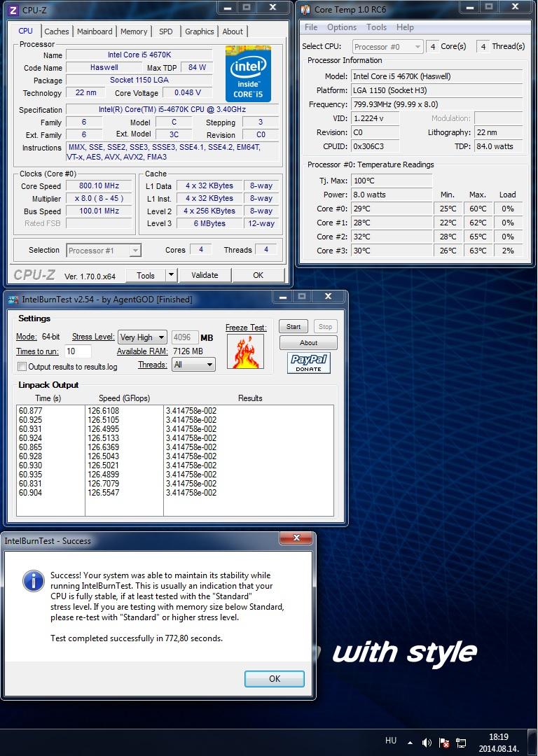
Task: Click the Tools button in CPU-Z
Action: point(145,275)
